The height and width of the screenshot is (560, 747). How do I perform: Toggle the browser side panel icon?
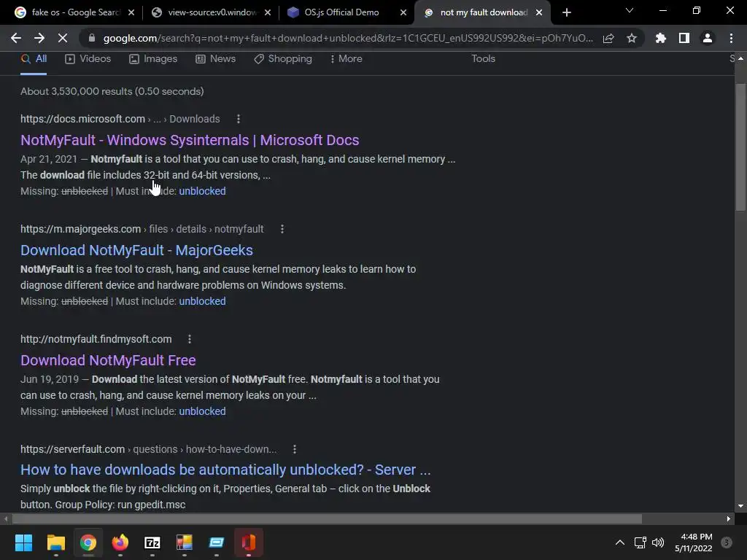tap(684, 38)
